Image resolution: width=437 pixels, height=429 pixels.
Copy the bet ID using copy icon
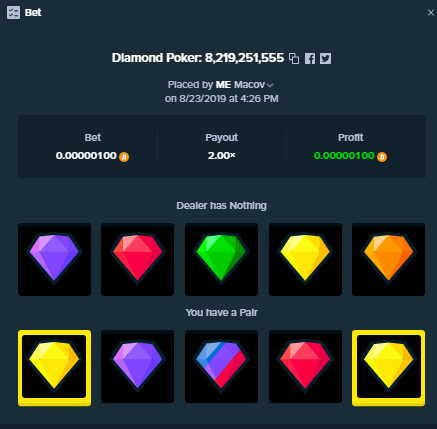point(294,59)
